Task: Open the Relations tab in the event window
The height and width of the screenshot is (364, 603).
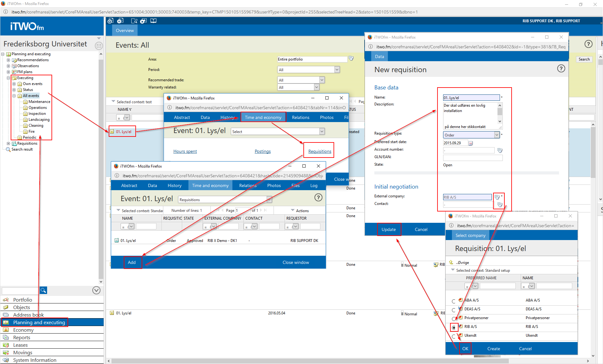Action: click(300, 117)
